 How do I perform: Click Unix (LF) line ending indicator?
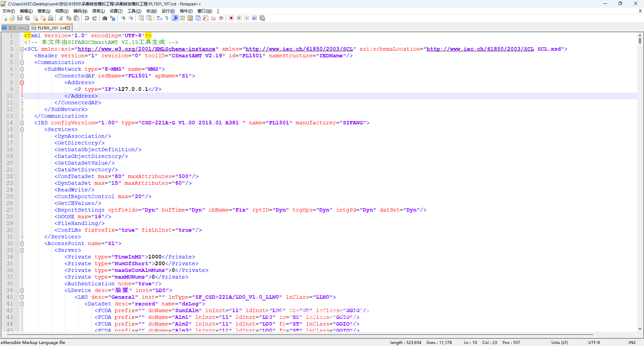[559, 342]
